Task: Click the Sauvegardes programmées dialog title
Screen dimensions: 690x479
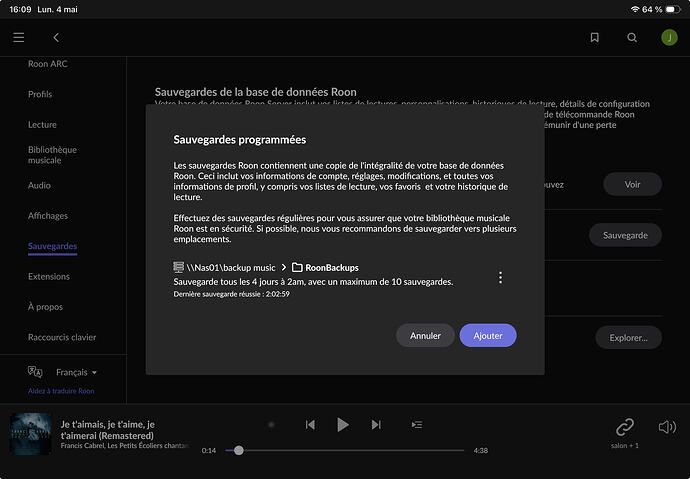Action: click(239, 139)
